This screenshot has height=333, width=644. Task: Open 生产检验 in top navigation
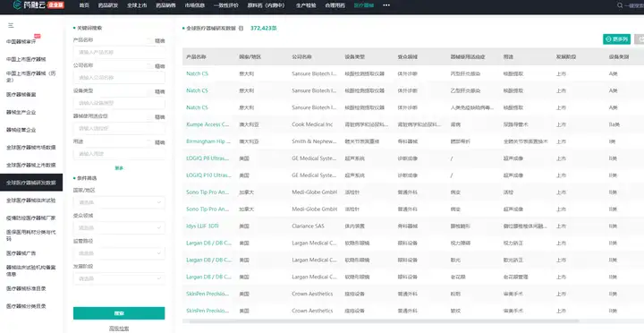pyautogui.click(x=306, y=5)
